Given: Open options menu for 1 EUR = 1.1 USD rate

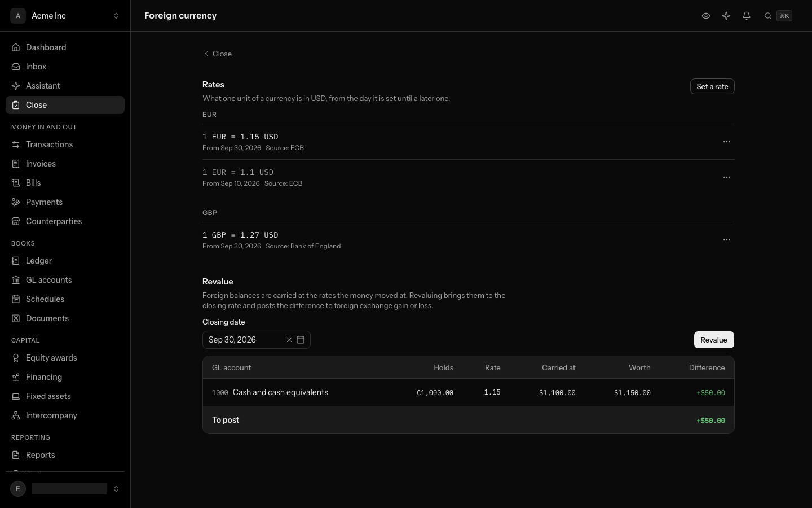Looking at the screenshot, I should pyautogui.click(x=727, y=177).
